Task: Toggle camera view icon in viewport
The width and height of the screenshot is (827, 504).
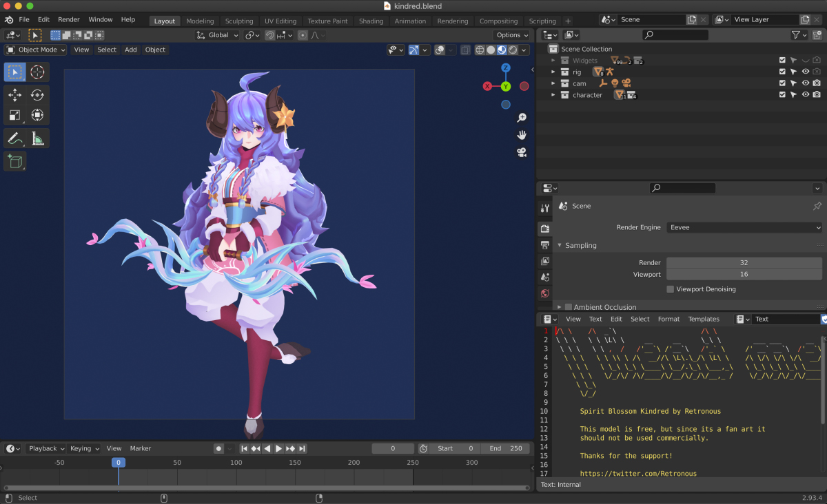Action: [522, 152]
